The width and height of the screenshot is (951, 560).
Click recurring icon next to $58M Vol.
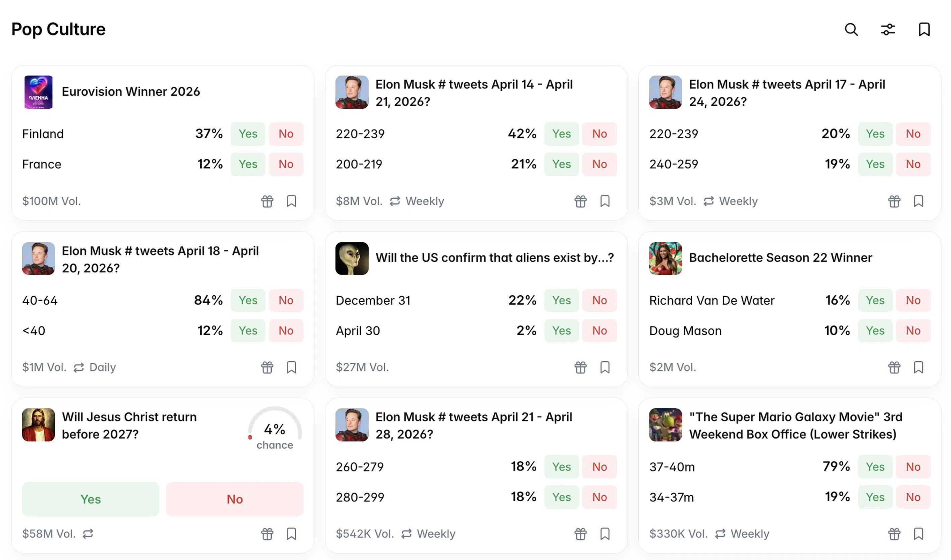88,534
